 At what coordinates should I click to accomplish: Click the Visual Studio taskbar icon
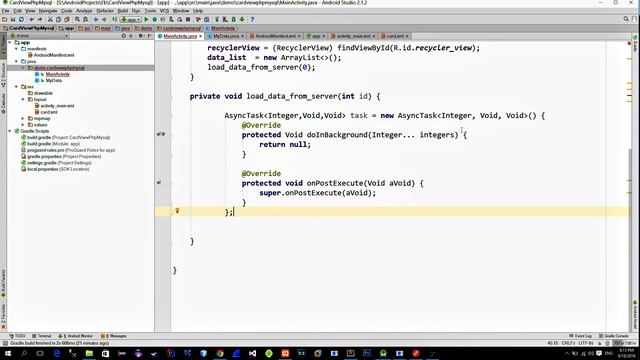pyautogui.click(x=252, y=353)
